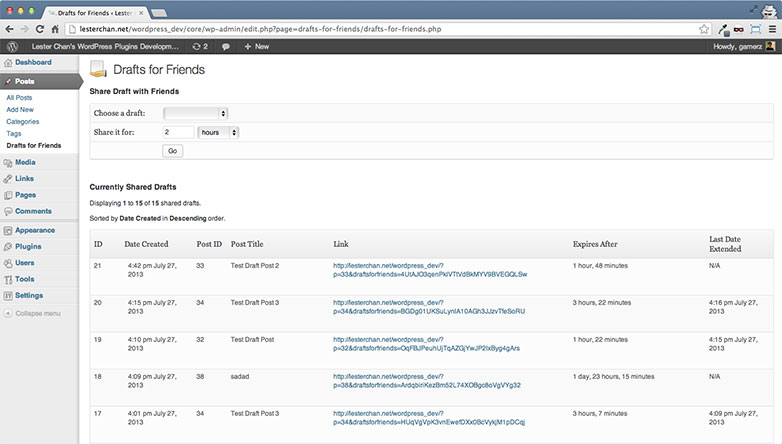This screenshot has width=782, height=444.
Task: Click '1 day, 23 hours, 15 minutes' cell
Action: [x=613, y=377]
